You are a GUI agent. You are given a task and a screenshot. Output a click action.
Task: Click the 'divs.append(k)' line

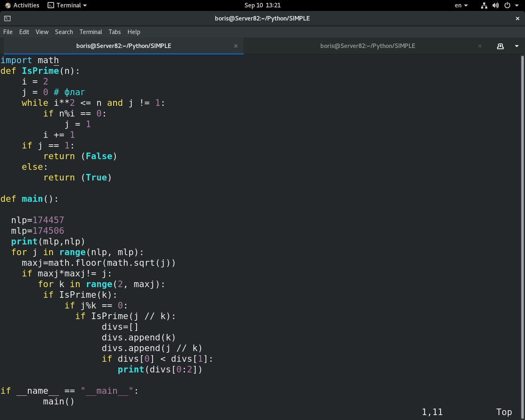(x=139, y=338)
